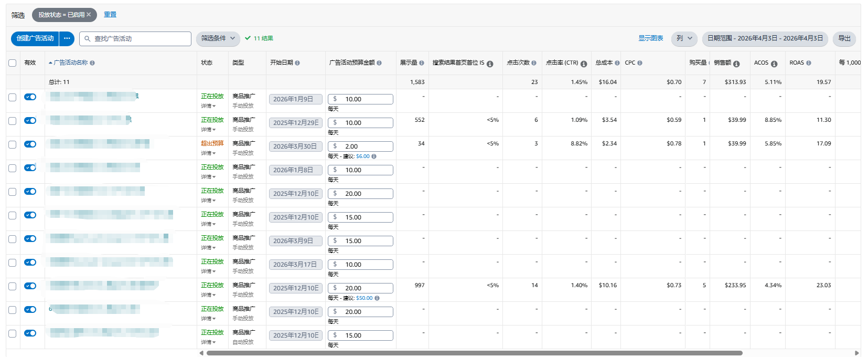Select the checkbox for the 超出预算 campaign row
868x357 pixels.
[x=13, y=144]
